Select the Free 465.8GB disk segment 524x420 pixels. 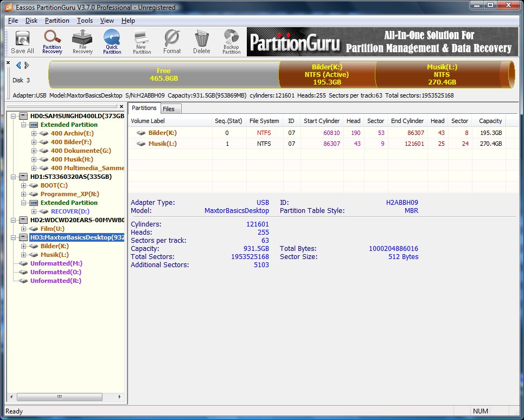(x=164, y=75)
